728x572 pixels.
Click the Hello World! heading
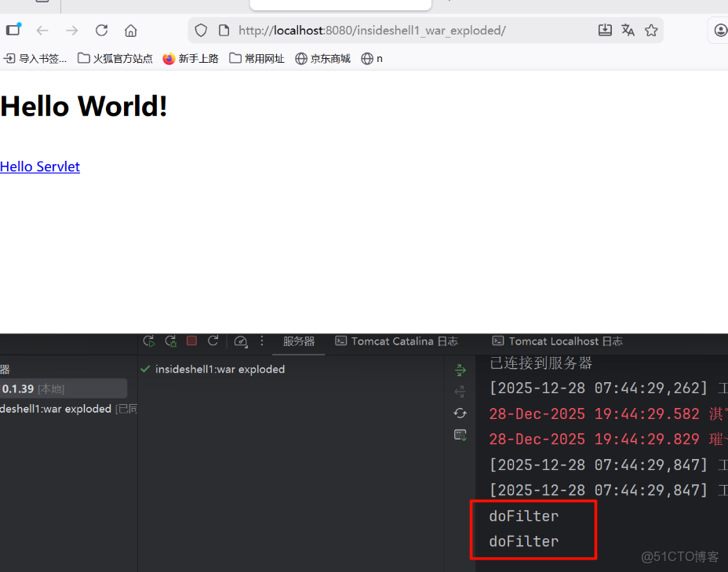pyautogui.click(x=84, y=107)
